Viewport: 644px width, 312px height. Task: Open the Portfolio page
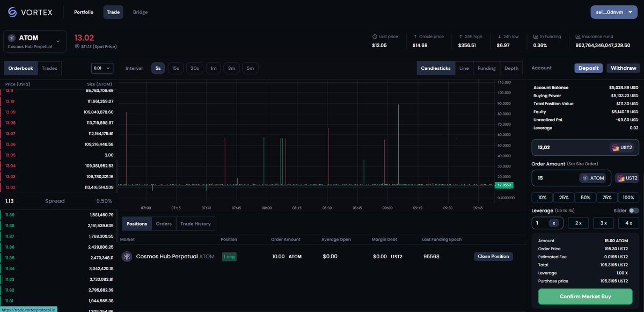(x=84, y=12)
